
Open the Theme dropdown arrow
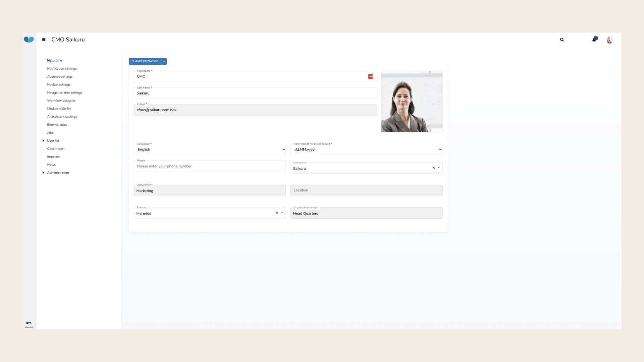coord(282,213)
